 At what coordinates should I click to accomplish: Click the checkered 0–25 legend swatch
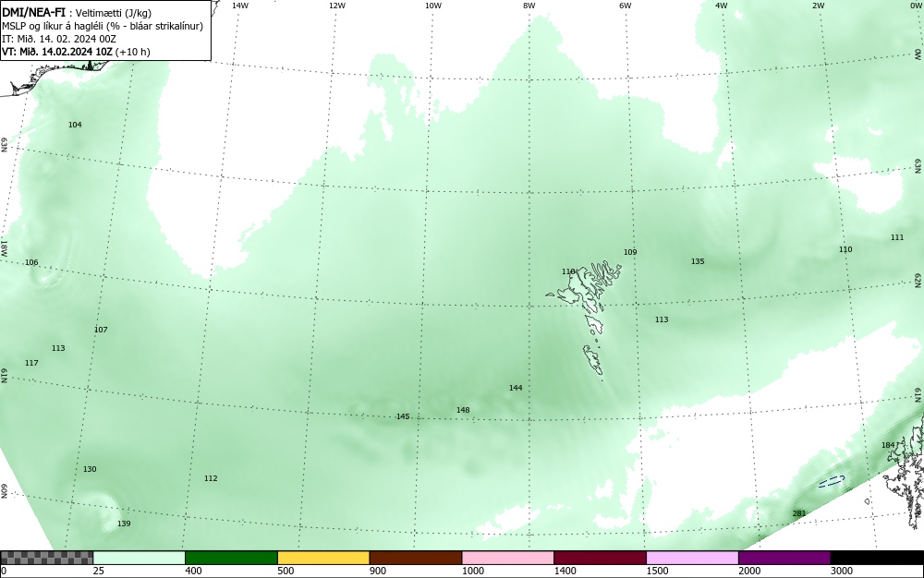(46, 558)
